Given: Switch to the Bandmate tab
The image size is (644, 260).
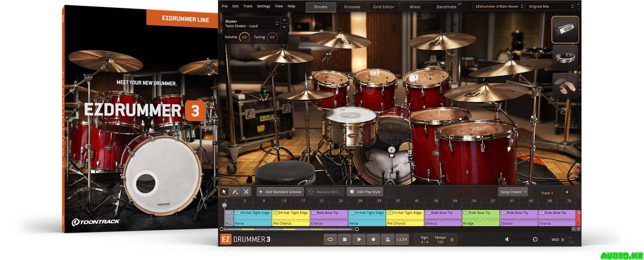Looking at the screenshot, I should tap(446, 7).
